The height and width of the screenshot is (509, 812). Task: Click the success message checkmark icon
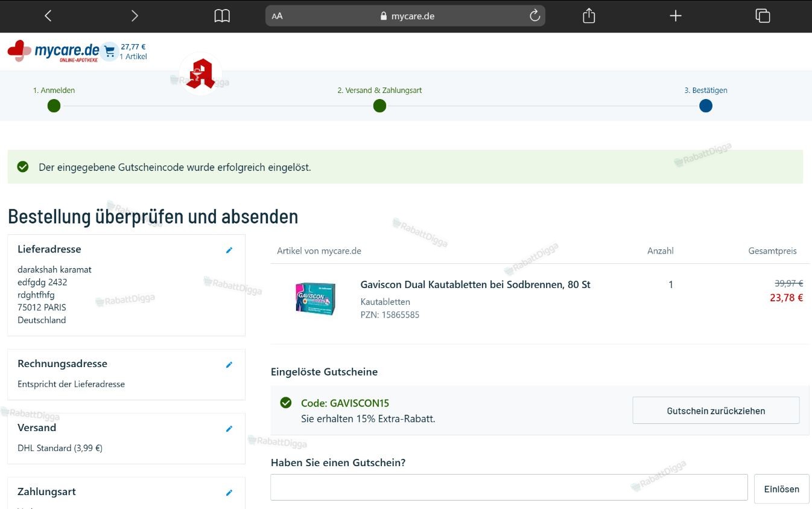click(23, 167)
